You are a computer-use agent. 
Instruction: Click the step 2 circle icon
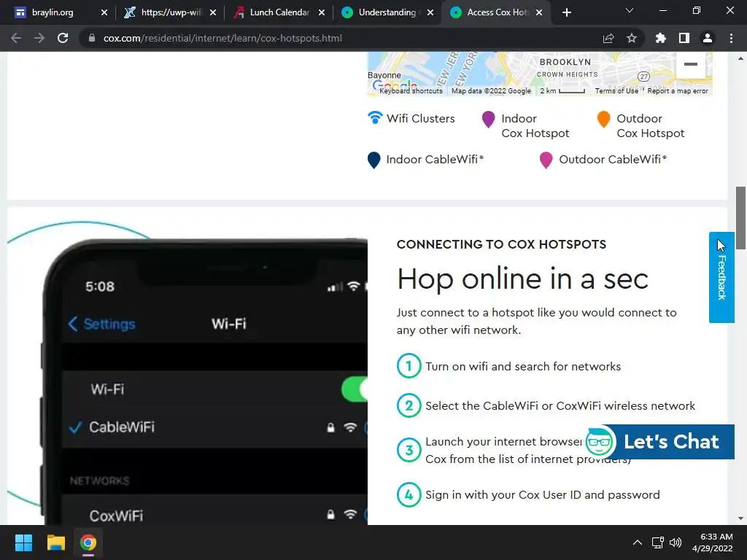(x=409, y=405)
